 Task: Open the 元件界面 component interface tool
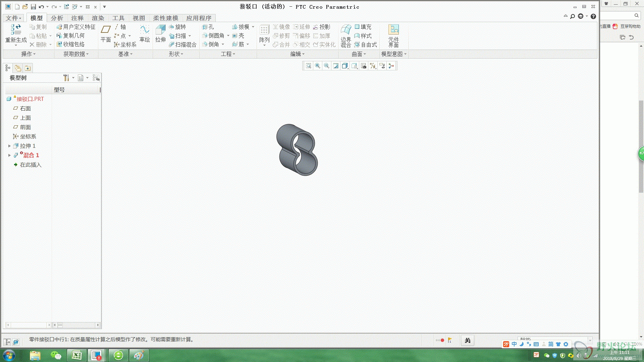click(x=393, y=36)
